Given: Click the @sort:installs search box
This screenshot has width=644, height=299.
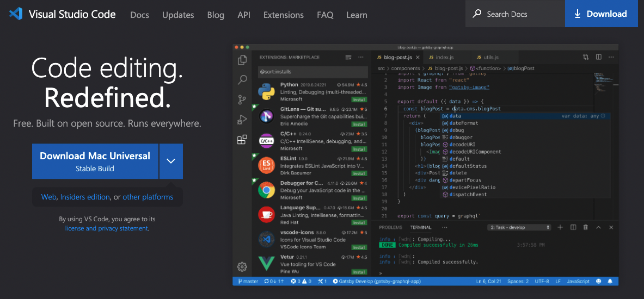Looking at the screenshot, I should [x=312, y=72].
